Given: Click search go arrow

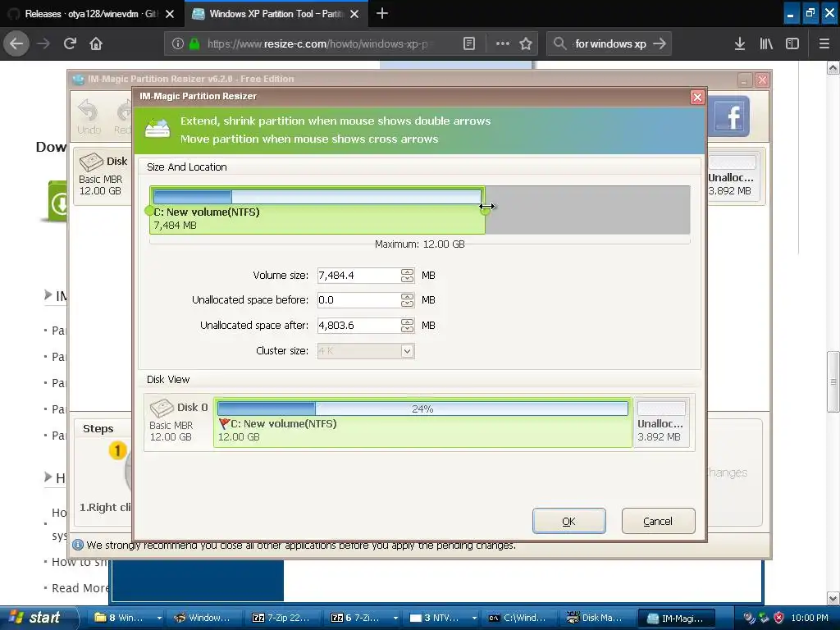Looking at the screenshot, I should coord(660,43).
